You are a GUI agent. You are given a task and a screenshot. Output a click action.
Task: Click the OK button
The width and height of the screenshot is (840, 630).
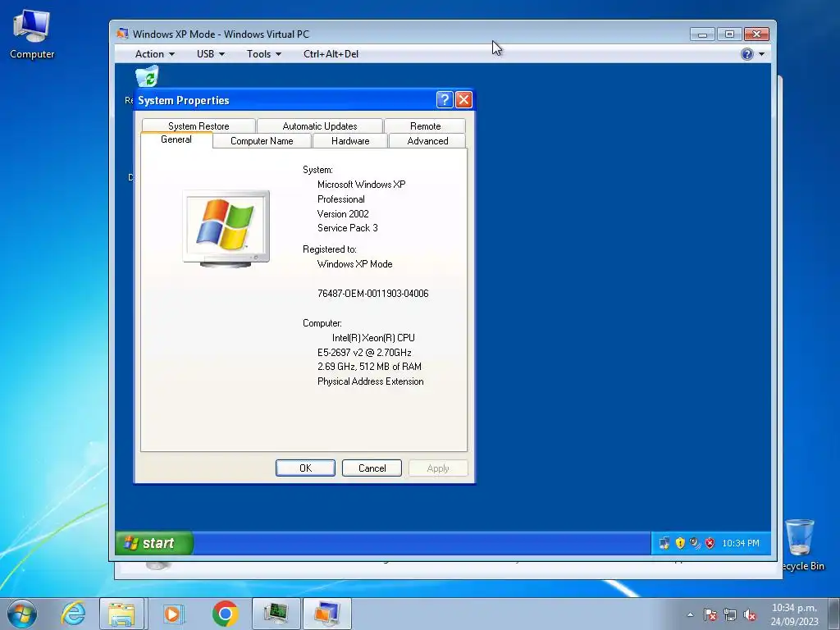point(305,468)
